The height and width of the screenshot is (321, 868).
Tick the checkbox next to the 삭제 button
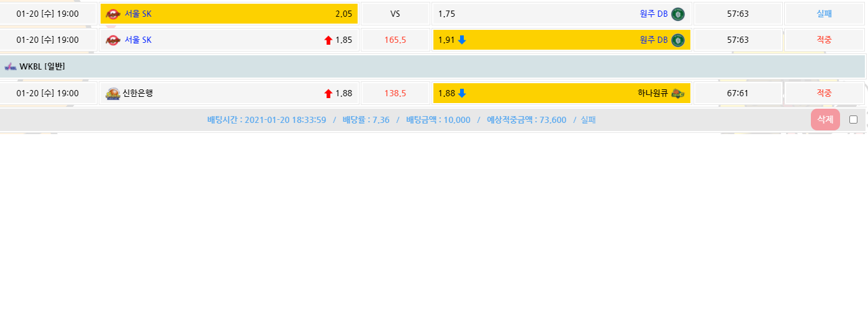coord(853,120)
